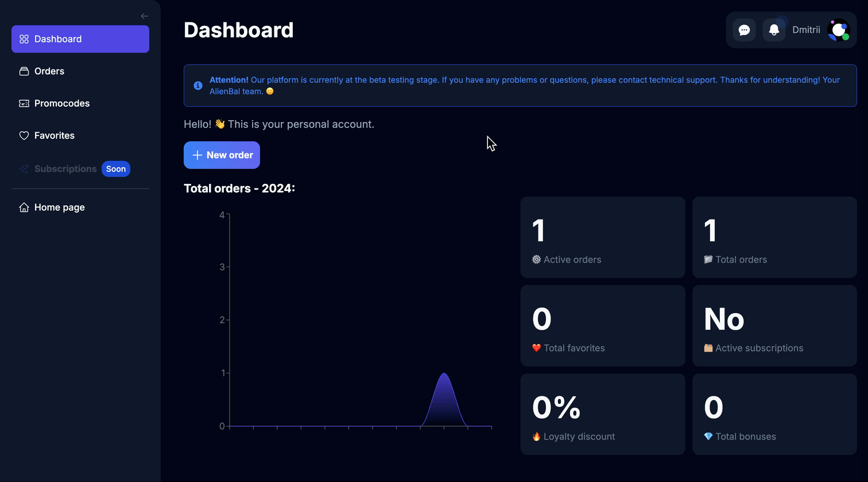868x482 pixels.
Task: Click the Active orders stat card
Action: (603, 237)
